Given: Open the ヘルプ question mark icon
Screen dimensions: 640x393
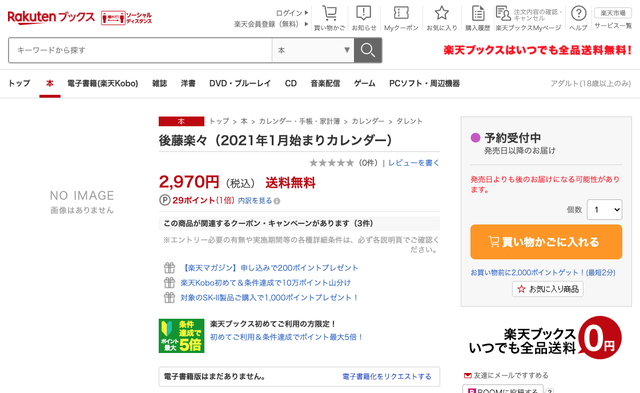Looking at the screenshot, I should point(578,13).
